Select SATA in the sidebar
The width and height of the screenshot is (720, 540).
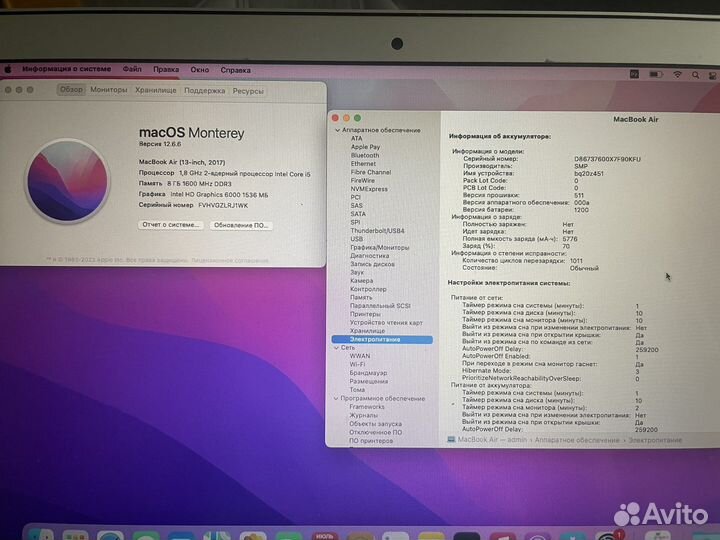tap(358, 214)
